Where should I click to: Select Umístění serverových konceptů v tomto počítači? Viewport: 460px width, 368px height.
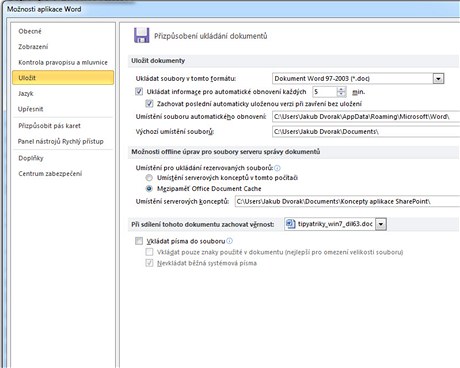pos(149,178)
